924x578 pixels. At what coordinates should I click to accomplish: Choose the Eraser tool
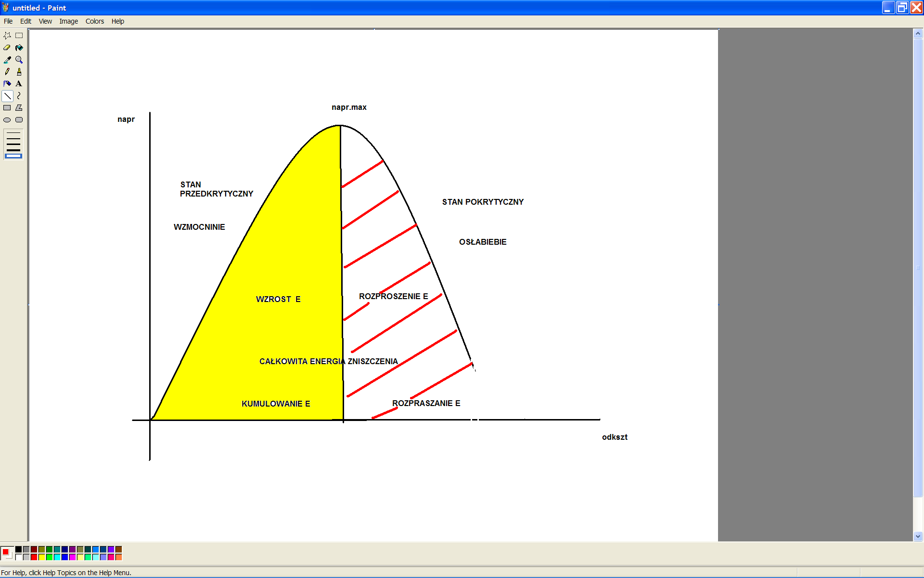coord(7,48)
